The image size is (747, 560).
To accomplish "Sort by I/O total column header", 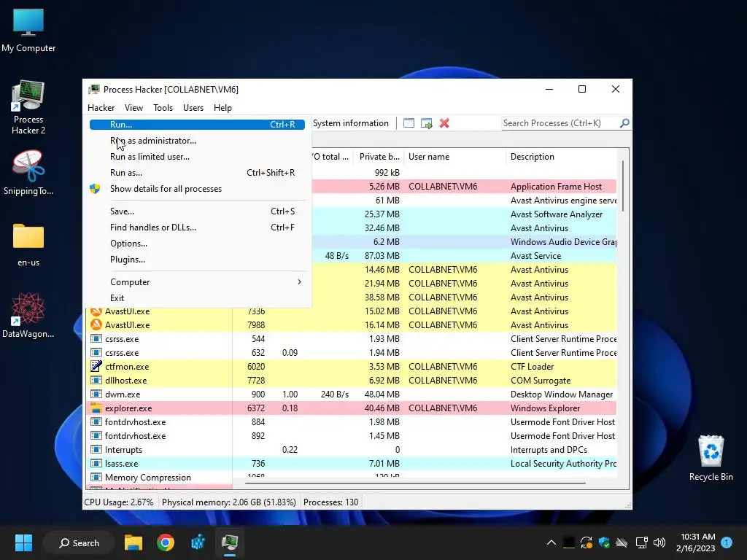I will point(330,157).
